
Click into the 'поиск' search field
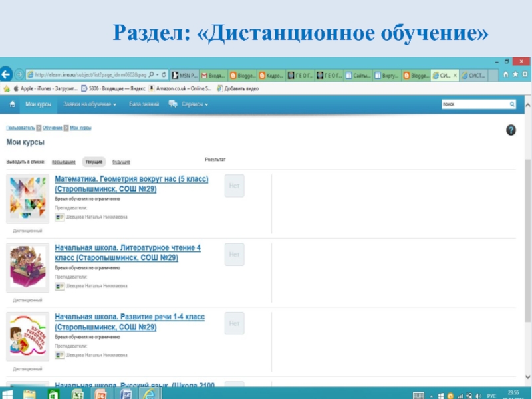pos(473,104)
